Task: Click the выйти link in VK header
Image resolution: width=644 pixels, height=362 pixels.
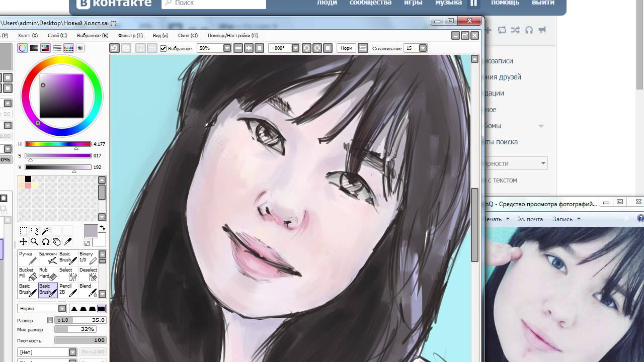Action: (543, 3)
